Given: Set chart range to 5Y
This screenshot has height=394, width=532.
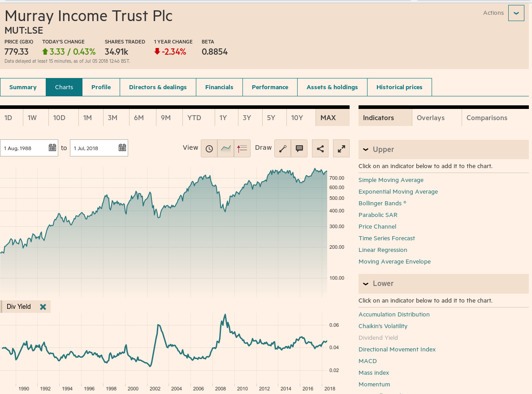Looking at the screenshot, I should tap(271, 118).
